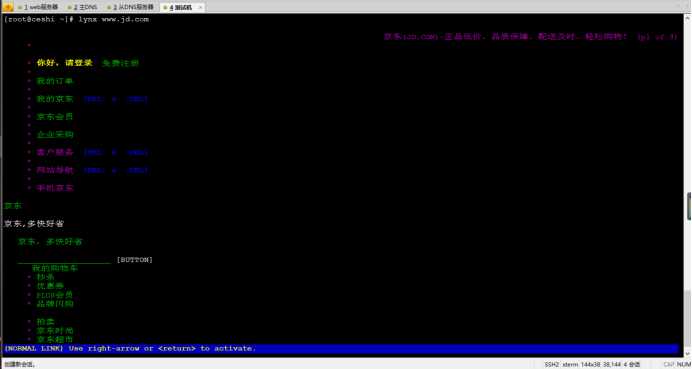
Task: Switch to the '2 主DNS' session tab
Action: point(82,7)
